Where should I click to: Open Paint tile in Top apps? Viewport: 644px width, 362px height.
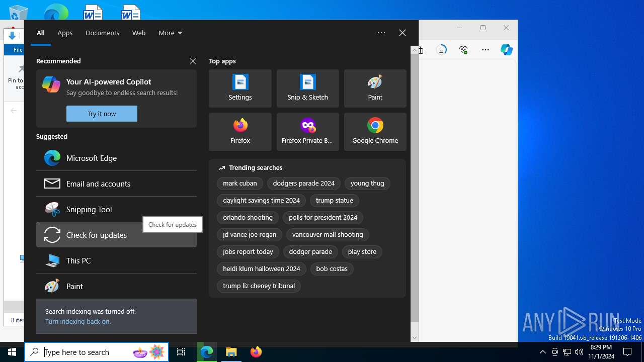[375, 88]
